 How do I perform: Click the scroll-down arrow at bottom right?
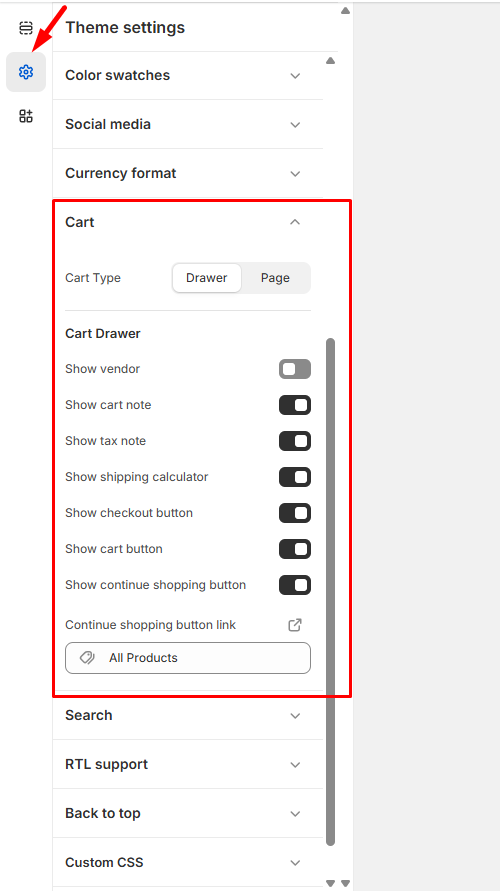(345, 884)
